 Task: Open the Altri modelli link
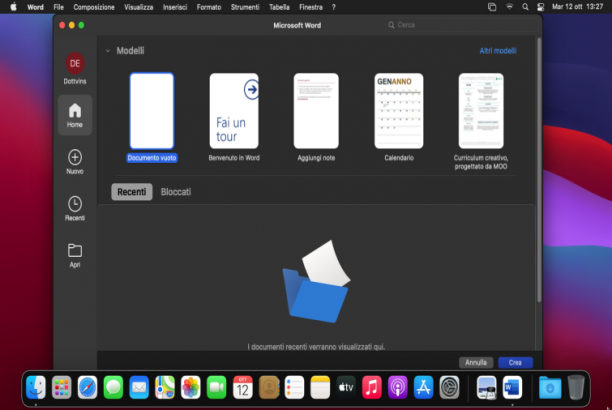click(498, 51)
